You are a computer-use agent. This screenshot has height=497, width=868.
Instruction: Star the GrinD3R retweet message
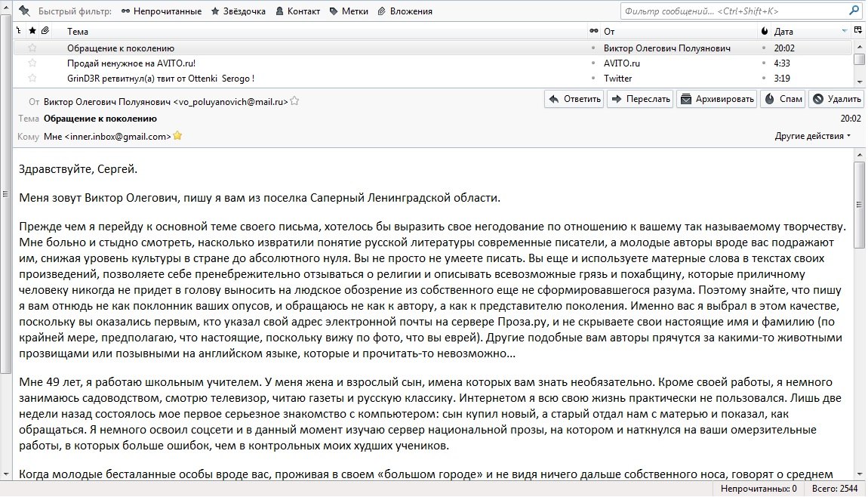[32, 78]
